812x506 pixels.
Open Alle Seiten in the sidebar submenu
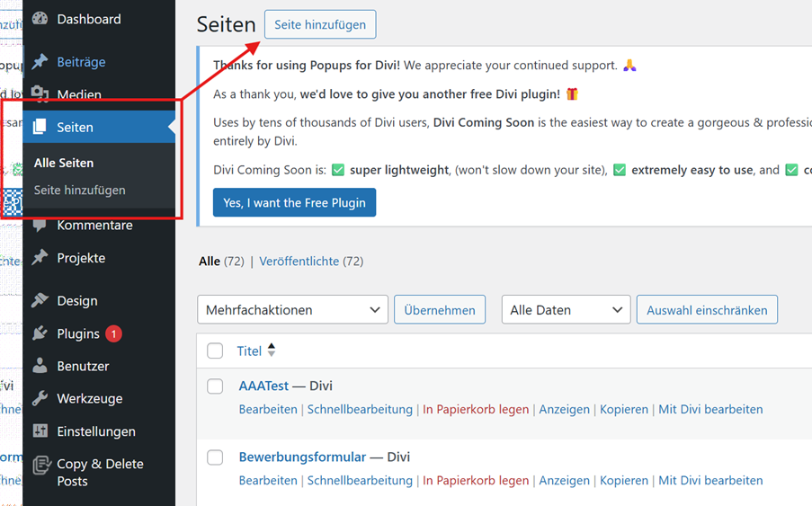(x=64, y=163)
